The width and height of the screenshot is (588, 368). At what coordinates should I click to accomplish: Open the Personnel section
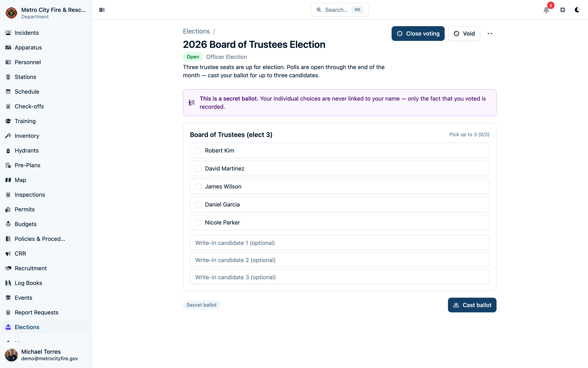(x=46, y=62)
